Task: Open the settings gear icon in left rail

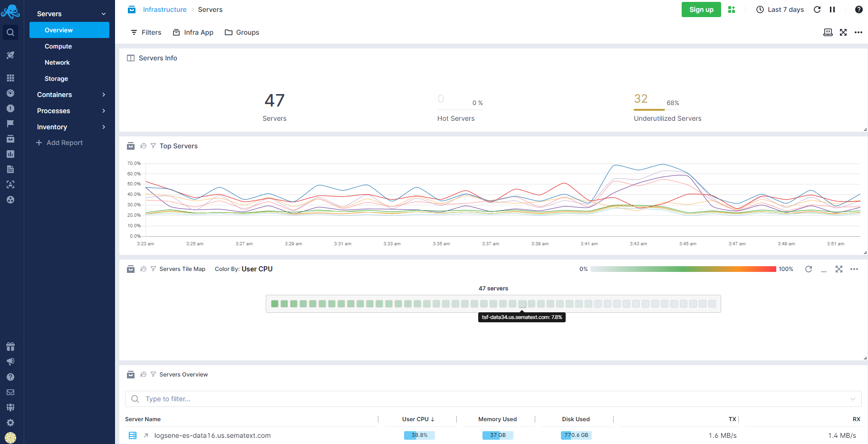Action: [10, 423]
